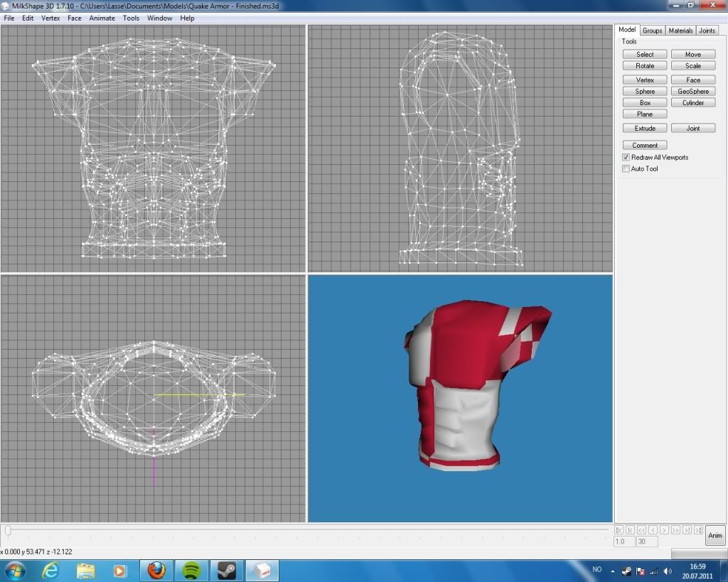Screen dimensions: 728x582
Task: Switch to the Joints tab
Action: [707, 31]
